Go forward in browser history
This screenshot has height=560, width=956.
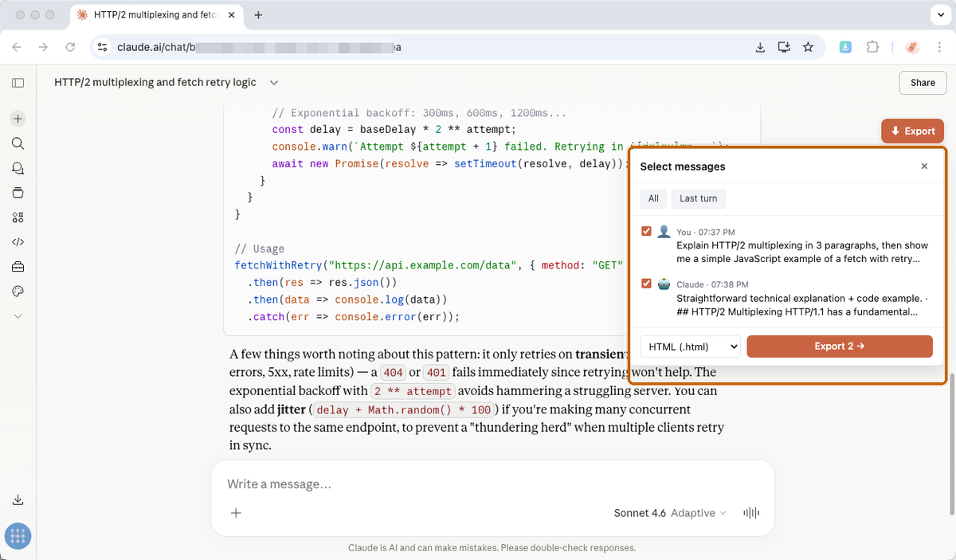click(x=43, y=47)
